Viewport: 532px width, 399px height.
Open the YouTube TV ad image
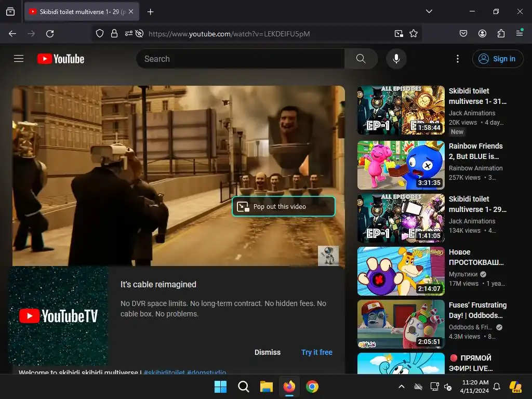point(59,316)
